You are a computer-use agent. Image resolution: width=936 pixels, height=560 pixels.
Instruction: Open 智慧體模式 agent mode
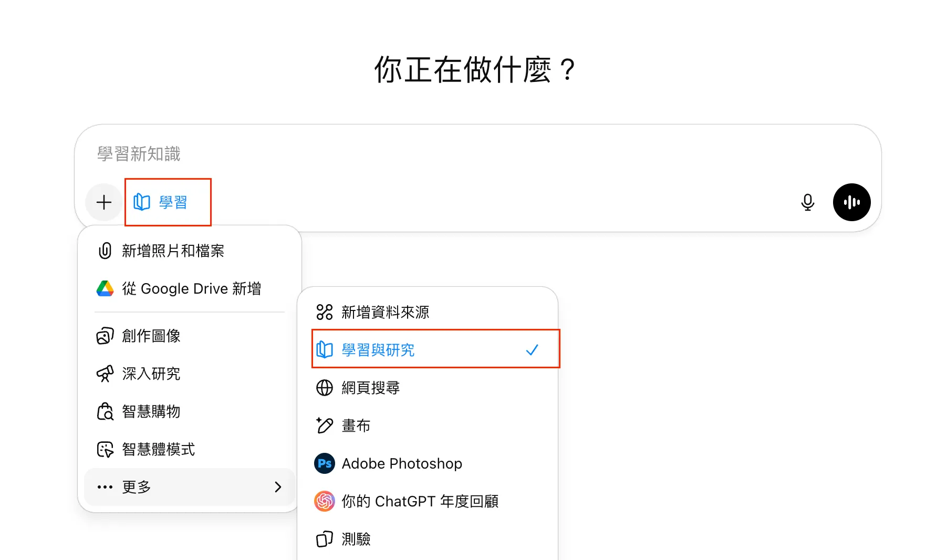(158, 449)
